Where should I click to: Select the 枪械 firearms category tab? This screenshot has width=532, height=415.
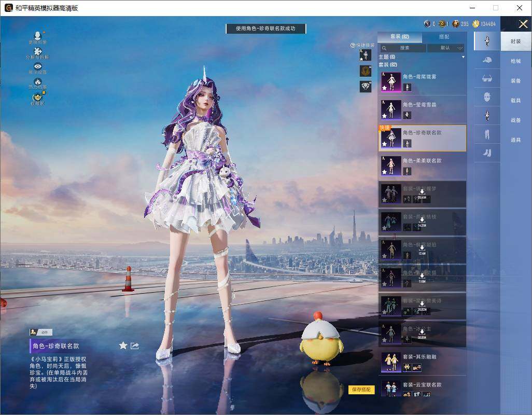coord(516,61)
